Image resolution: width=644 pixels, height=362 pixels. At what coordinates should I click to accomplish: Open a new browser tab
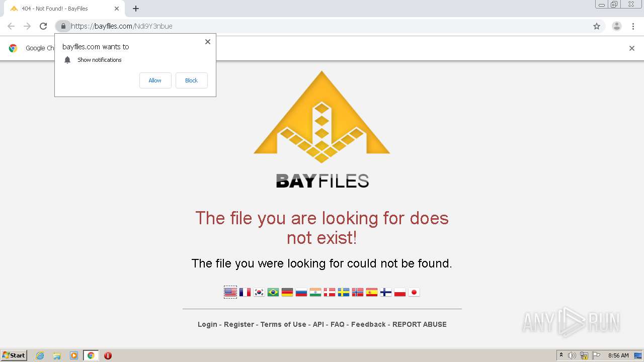pos(136,9)
